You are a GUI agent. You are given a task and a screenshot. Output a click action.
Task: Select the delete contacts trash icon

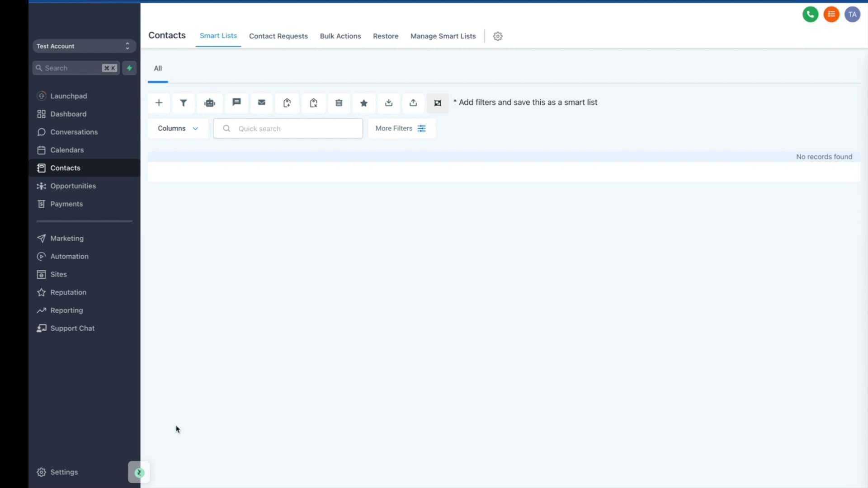click(339, 103)
